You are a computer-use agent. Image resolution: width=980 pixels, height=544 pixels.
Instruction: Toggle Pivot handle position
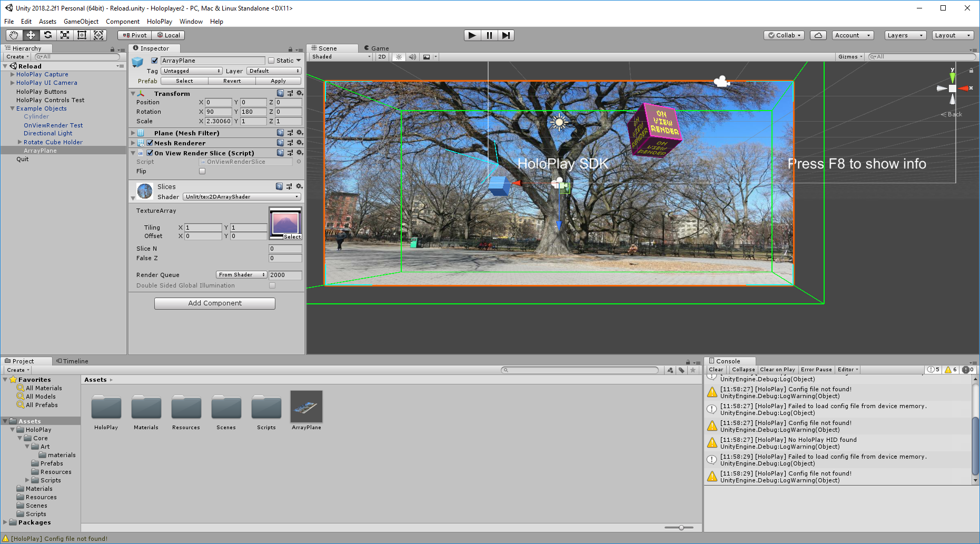(134, 35)
